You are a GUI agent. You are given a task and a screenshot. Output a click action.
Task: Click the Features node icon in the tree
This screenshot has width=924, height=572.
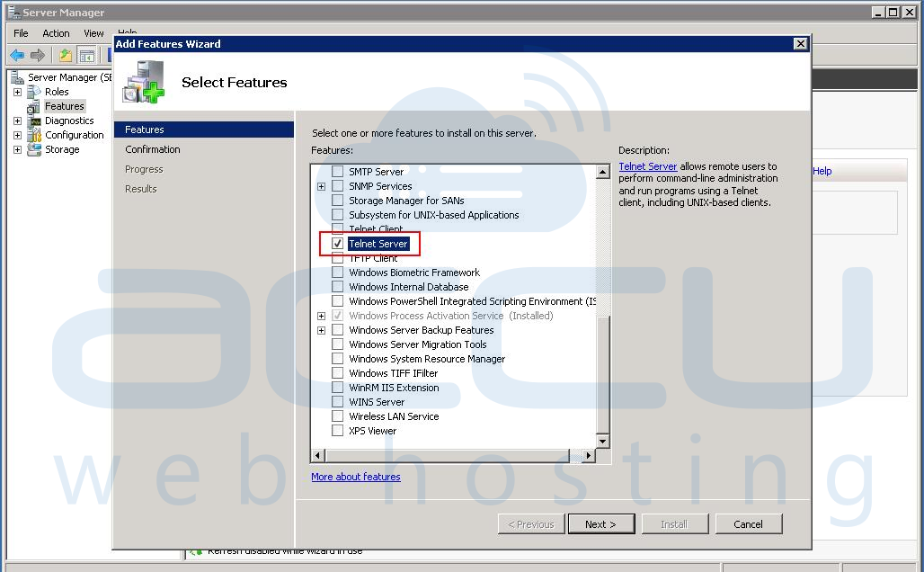[33, 107]
